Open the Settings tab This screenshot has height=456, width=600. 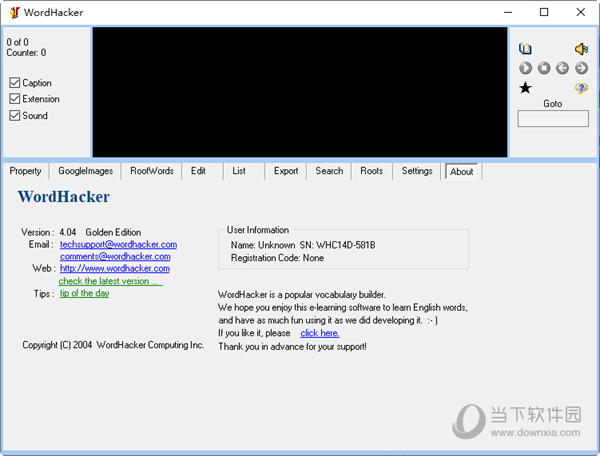[x=417, y=171]
